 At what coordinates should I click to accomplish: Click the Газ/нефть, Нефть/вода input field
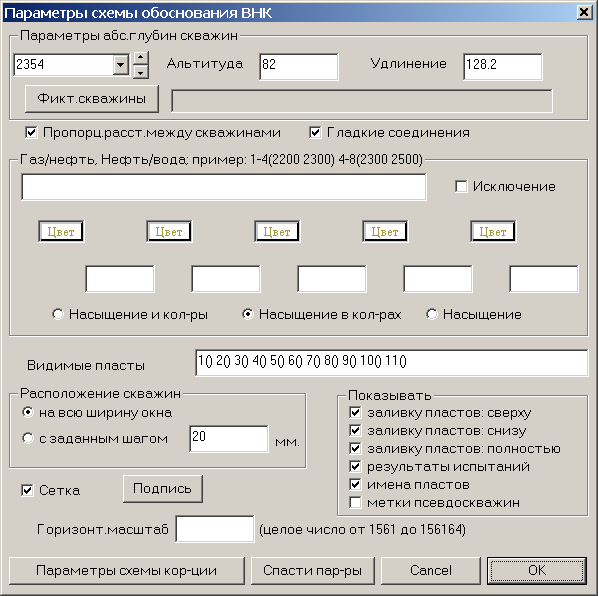224,187
